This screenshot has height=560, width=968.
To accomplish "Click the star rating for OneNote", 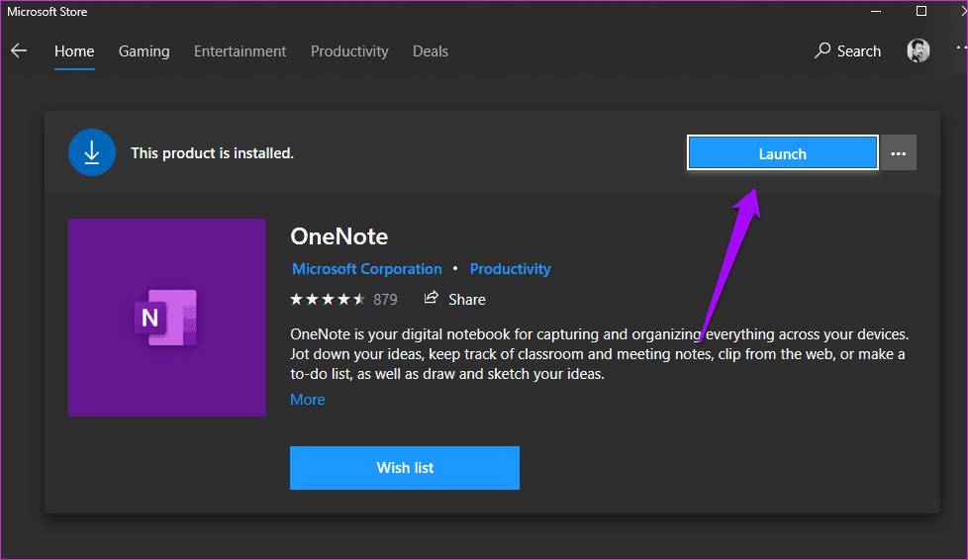I will 328,300.
